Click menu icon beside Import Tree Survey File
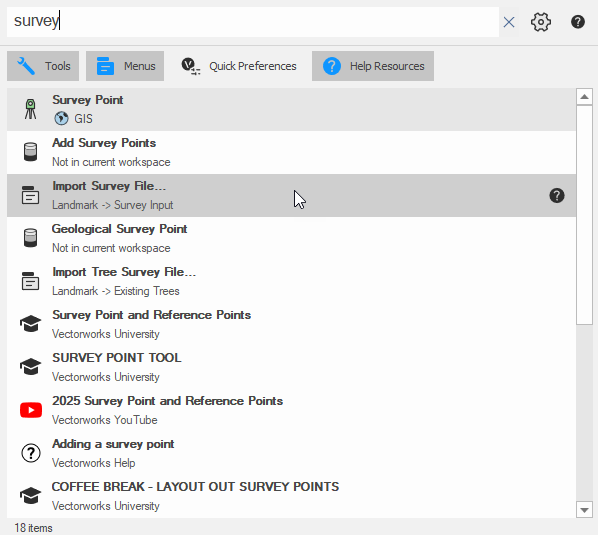 30,281
